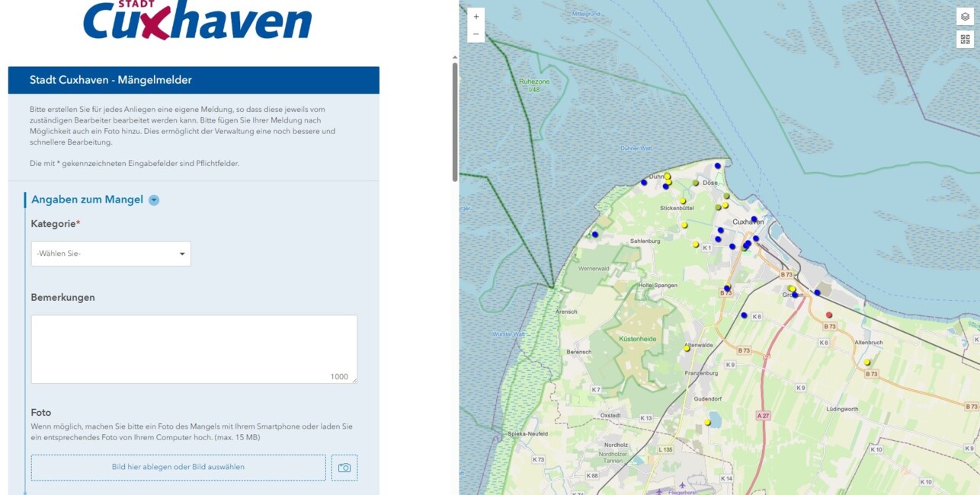Click the Bemerkungen label
Viewport: 980px width, 495px height.
pos(63,298)
